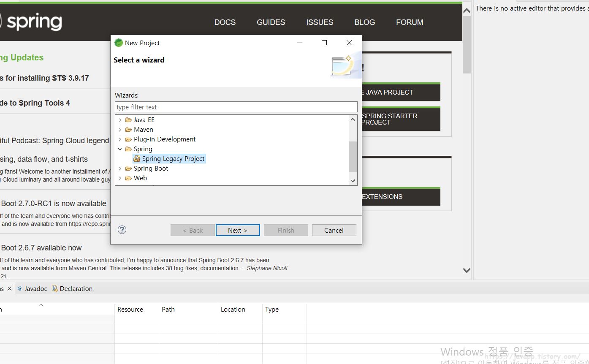Viewport: 589px width, 364px height.
Task: Click the dashboard scroll-up arrow
Action: 467,11
